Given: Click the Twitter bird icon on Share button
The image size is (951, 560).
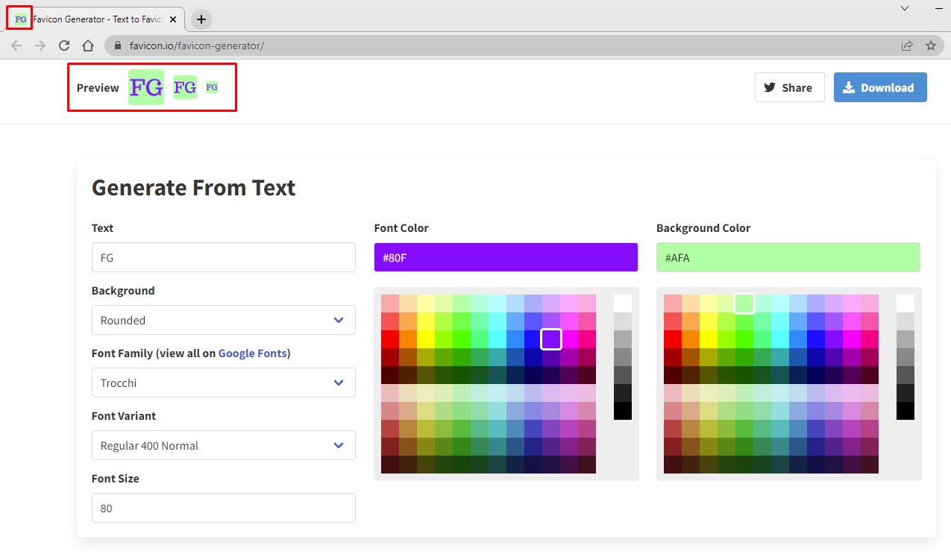Looking at the screenshot, I should coord(769,87).
